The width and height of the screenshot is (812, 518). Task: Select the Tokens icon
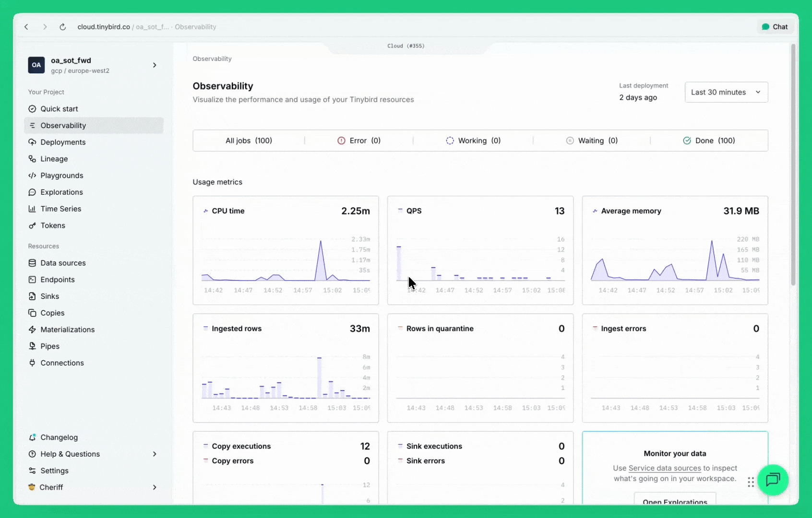coord(32,225)
